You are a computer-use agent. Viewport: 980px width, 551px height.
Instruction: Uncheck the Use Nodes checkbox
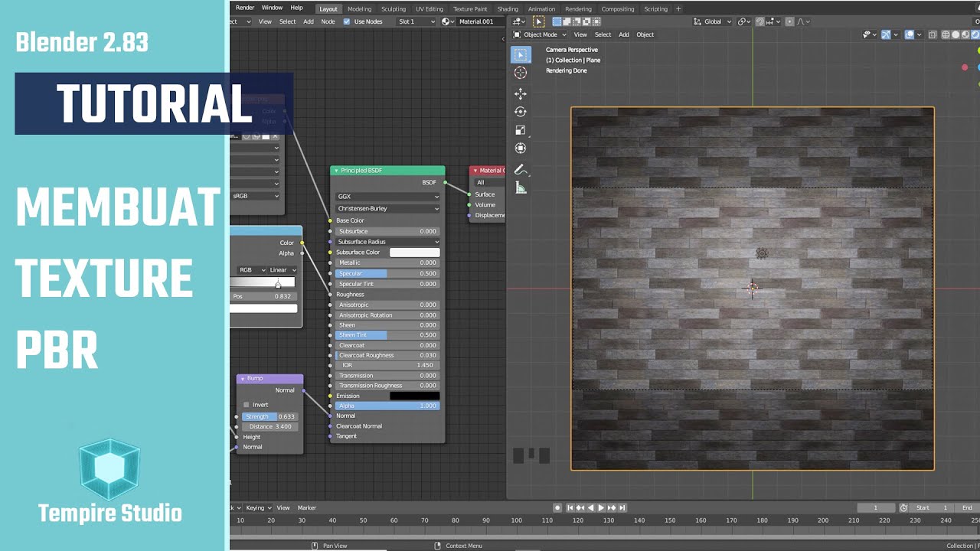[347, 21]
